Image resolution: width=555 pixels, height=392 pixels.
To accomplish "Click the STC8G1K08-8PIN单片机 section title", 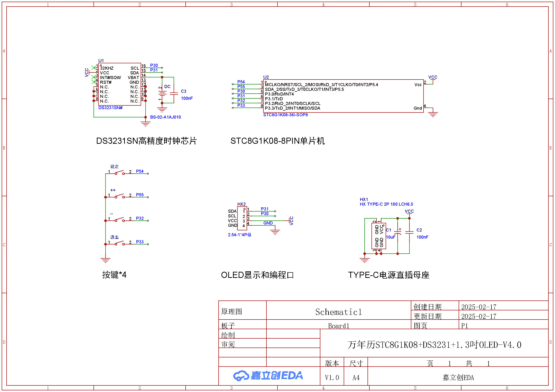I will (x=277, y=141).
